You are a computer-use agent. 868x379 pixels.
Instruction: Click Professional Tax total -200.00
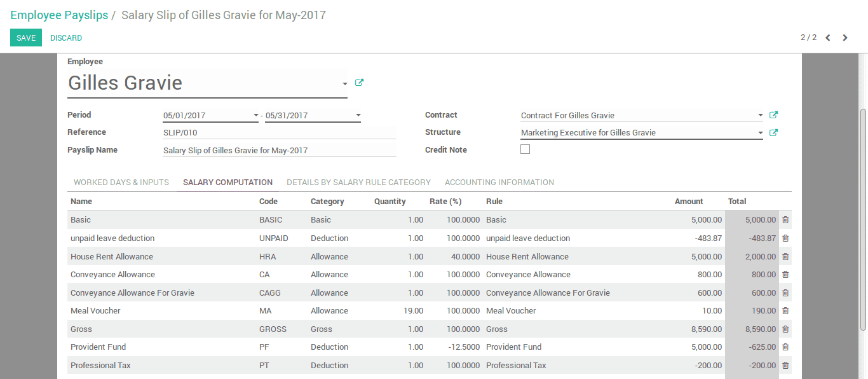[x=763, y=366]
